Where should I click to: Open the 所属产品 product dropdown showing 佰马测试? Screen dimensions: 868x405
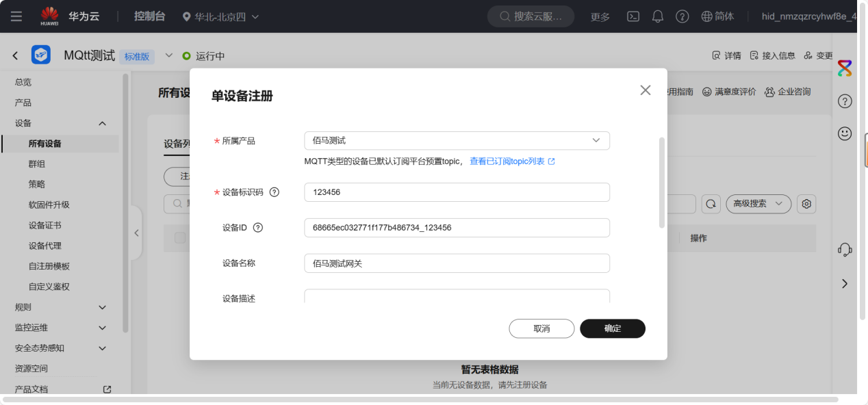[457, 140]
